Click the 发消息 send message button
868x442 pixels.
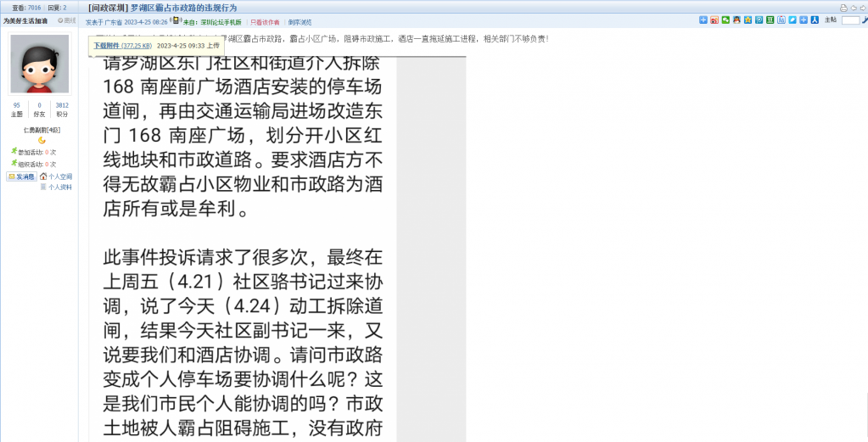[x=21, y=176]
